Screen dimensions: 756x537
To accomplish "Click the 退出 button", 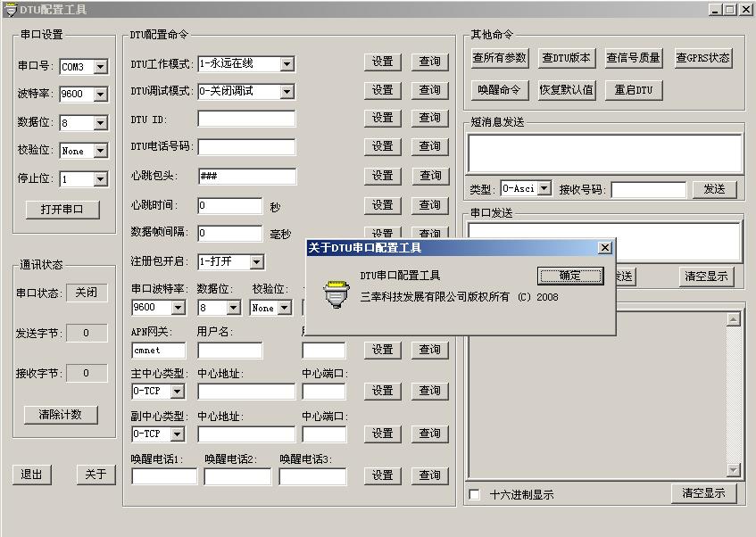I will point(31,475).
